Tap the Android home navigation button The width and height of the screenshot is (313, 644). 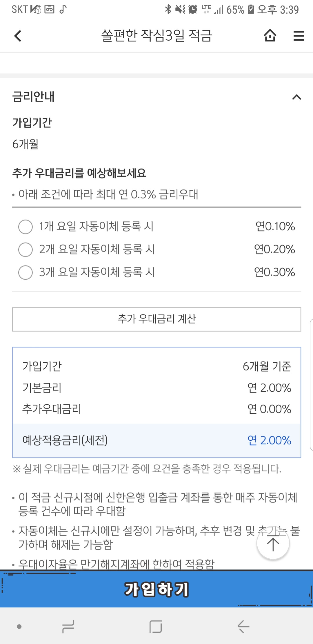click(x=156, y=626)
